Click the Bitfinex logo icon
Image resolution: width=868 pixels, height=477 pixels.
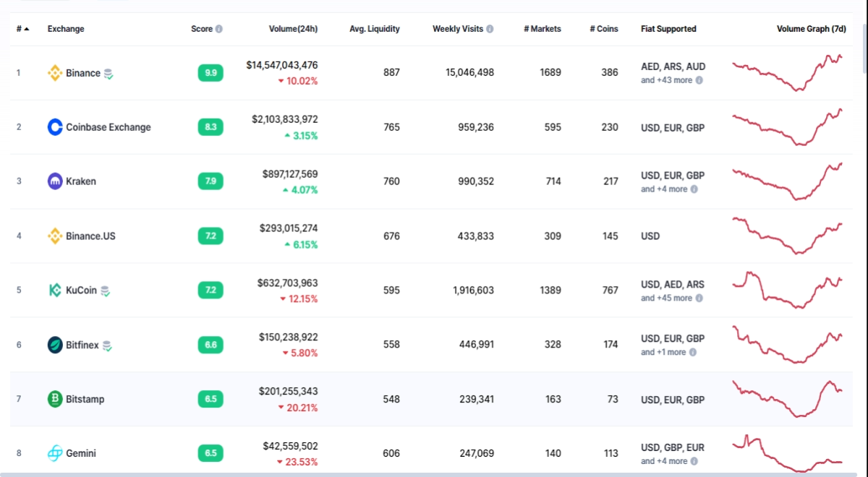pyautogui.click(x=55, y=345)
